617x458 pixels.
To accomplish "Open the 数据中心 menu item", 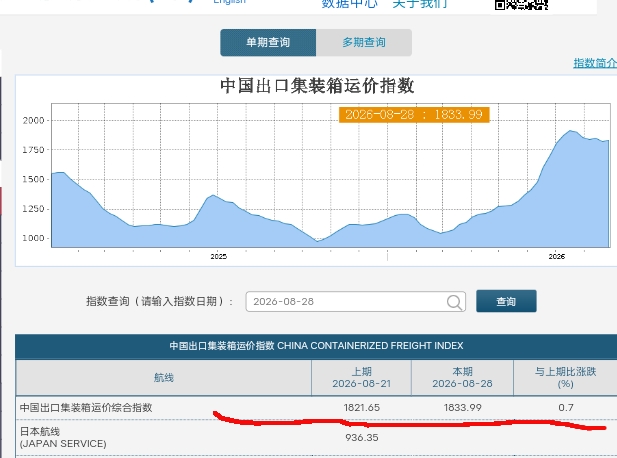I will click(349, 4).
